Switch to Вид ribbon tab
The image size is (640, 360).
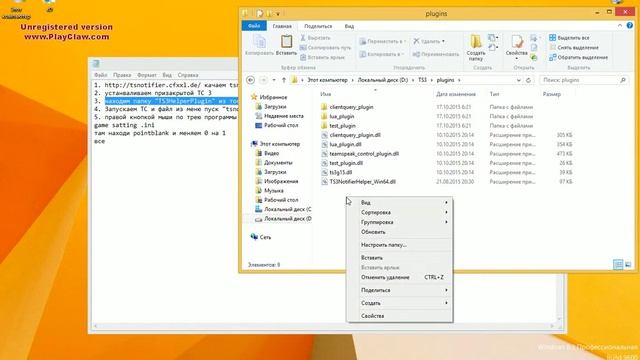349,26
